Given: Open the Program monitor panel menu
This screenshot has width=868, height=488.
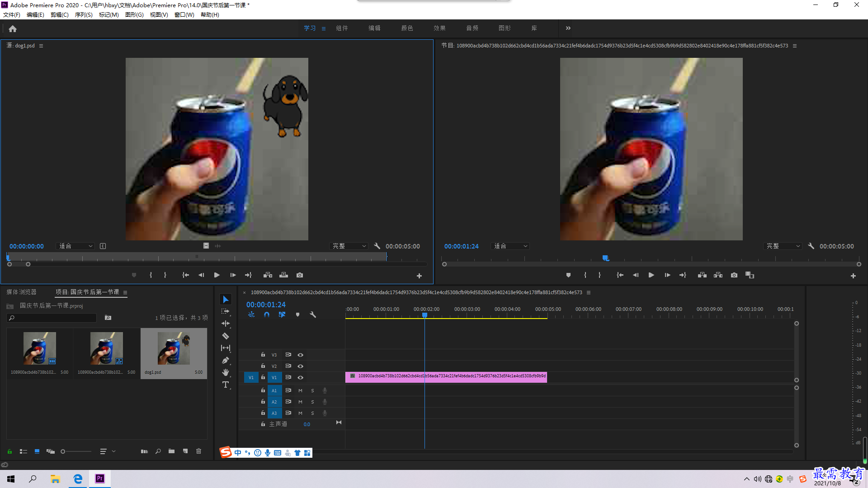Looking at the screenshot, I should (795, 46).
